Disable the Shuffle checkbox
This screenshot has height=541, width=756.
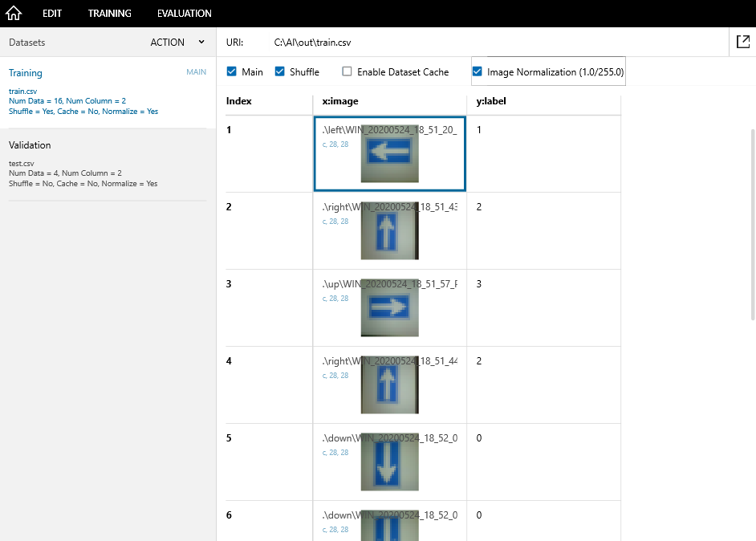280,71
